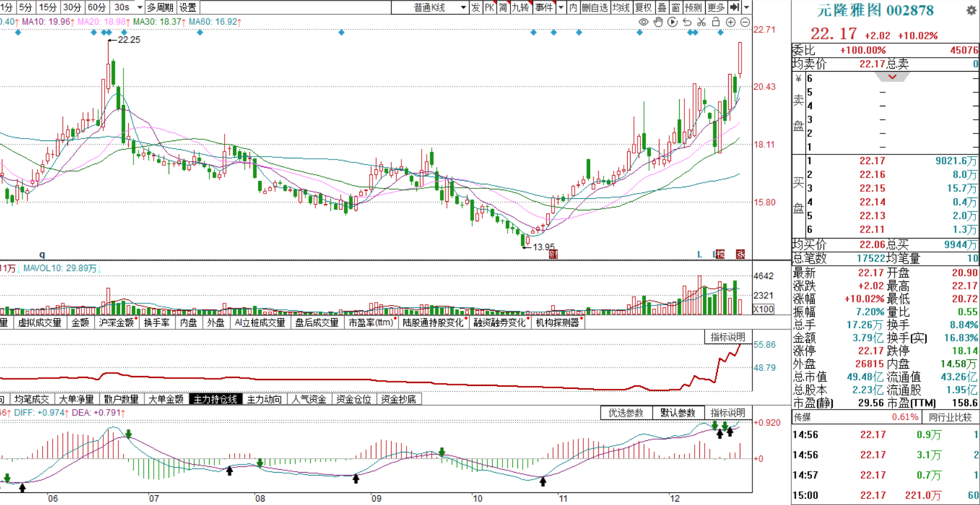Switch to the 陆股通持股变化 tab
Image resolution: width=980 pixels, height=505 pixels.
pos(433,322)
